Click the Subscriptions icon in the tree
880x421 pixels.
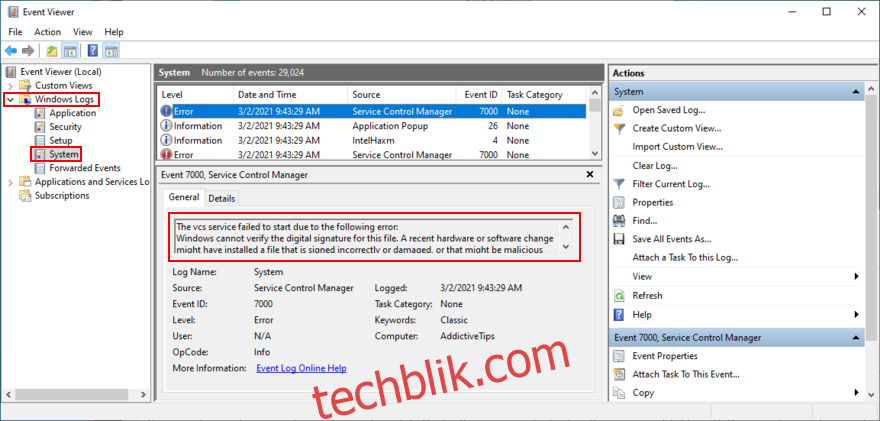pyautogui.click(x=25, y=195)
